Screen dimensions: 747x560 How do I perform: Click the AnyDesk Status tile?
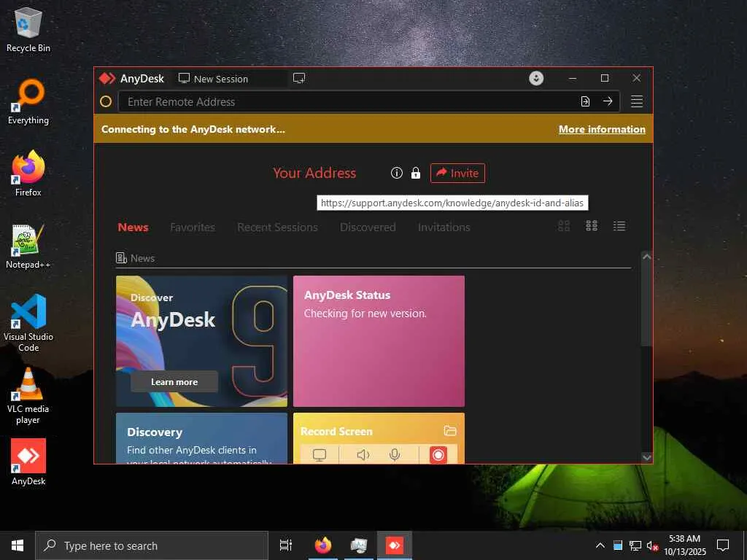(379, 341)
